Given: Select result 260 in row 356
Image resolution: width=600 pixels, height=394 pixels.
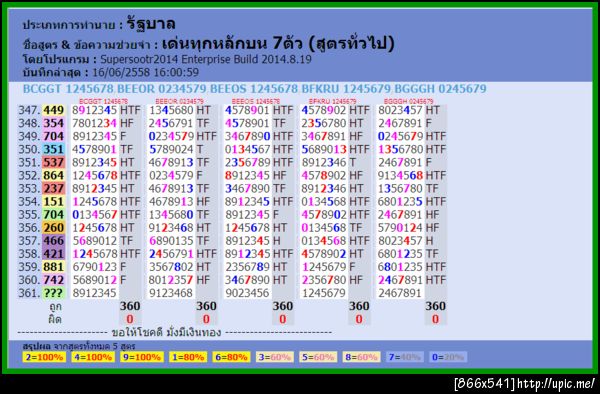Looking at the screenshot, I should 53,228.
